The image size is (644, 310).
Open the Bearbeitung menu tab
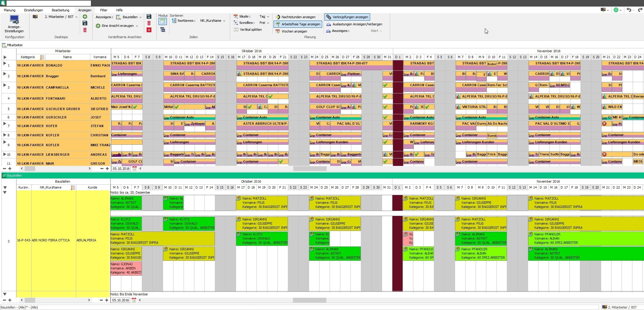[60, 10]
